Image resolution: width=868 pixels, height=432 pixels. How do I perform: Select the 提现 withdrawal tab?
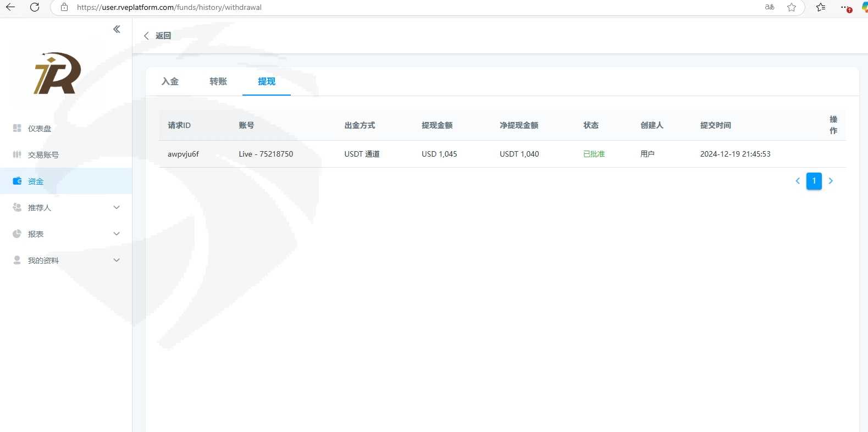pyautogui.click(x=267, y=81)
